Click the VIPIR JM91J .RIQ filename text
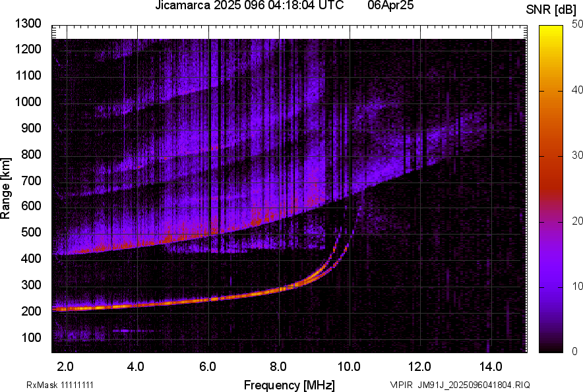 [460, 385]
